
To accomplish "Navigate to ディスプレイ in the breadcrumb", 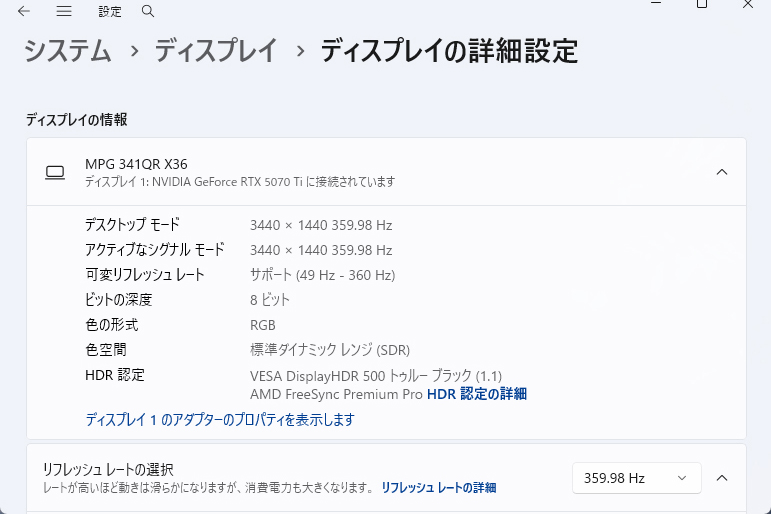I will click(x=216, y=51).
